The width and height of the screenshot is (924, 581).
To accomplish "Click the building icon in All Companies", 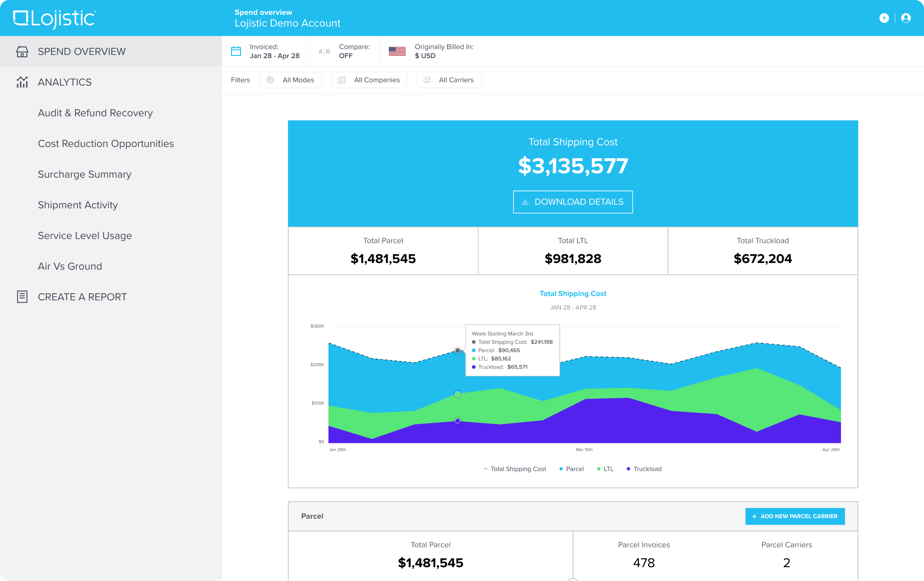I will point(342,80).
